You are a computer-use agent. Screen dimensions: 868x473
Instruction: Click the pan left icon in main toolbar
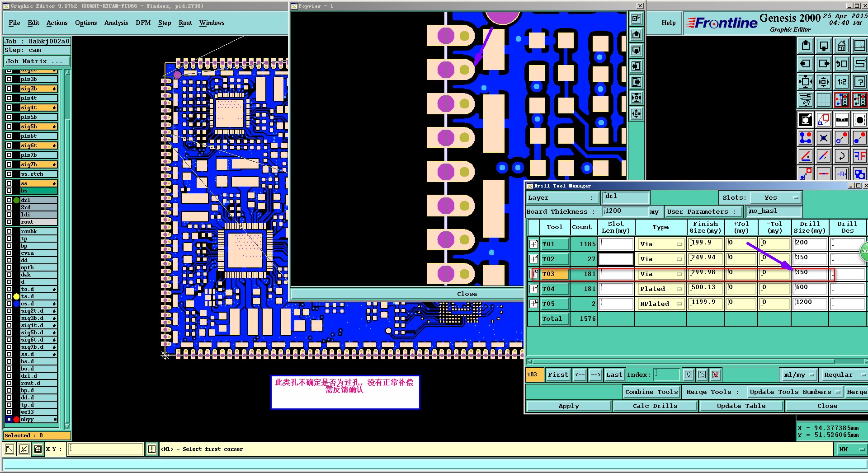806,64
